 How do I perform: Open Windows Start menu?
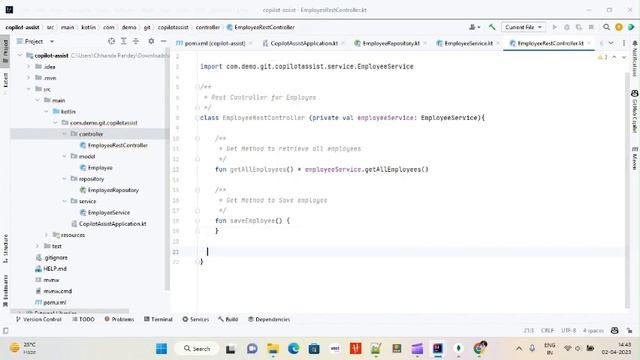[162, 348]
